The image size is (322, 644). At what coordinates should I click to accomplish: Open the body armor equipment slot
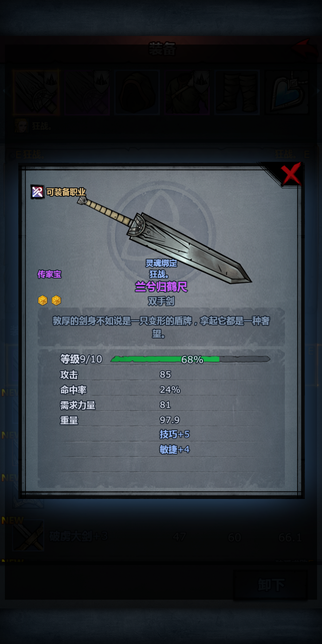click(187, 92)
